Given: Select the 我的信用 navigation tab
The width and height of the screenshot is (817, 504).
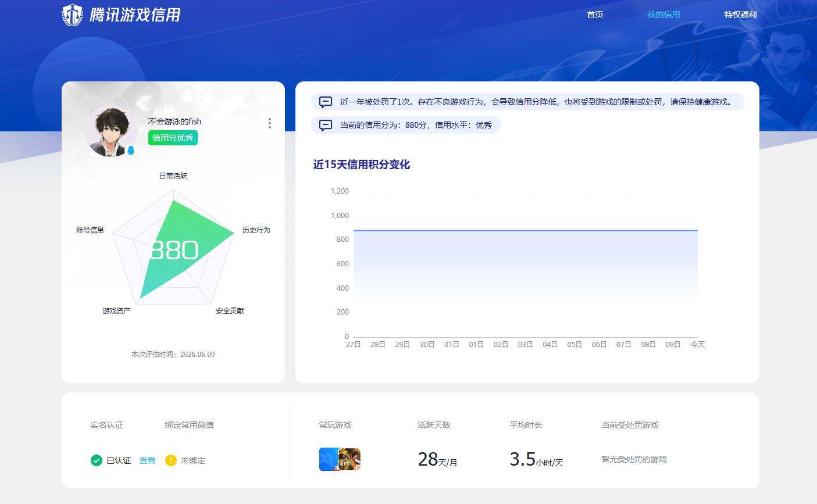Looking at the screenshot, I should coord(663,15).
